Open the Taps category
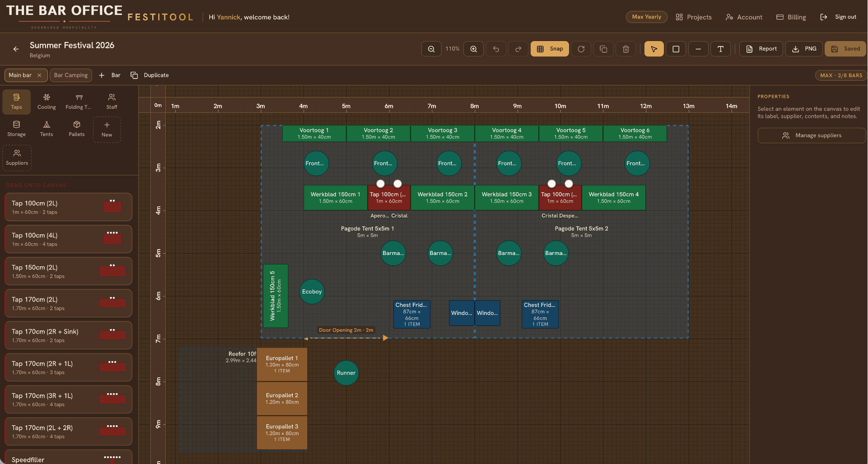Screen dimensions: 868x464 [x=17, y=102]
